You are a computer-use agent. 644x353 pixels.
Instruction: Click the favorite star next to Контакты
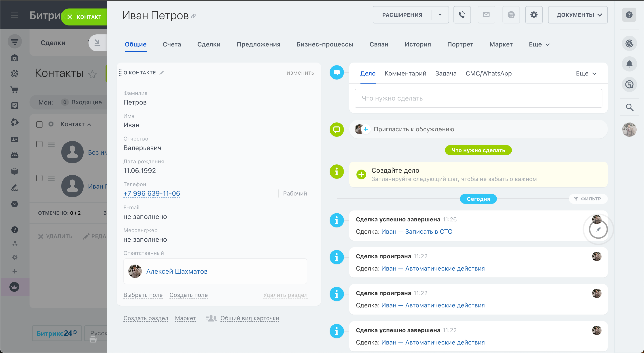(92, 74)
